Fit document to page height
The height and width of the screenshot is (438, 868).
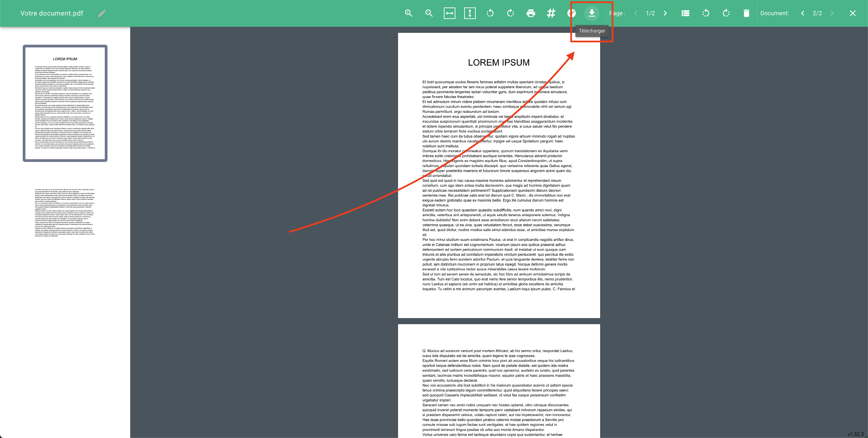coord(470,13)
